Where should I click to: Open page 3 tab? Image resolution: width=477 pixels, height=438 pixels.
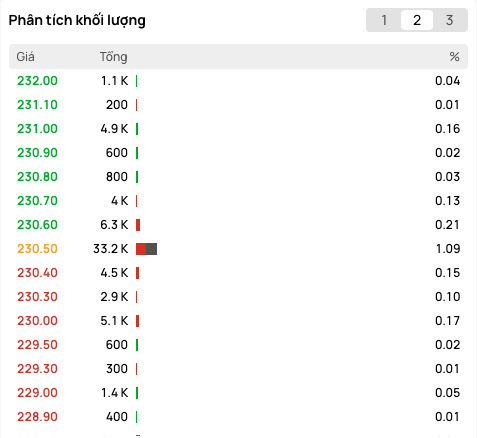449,20
